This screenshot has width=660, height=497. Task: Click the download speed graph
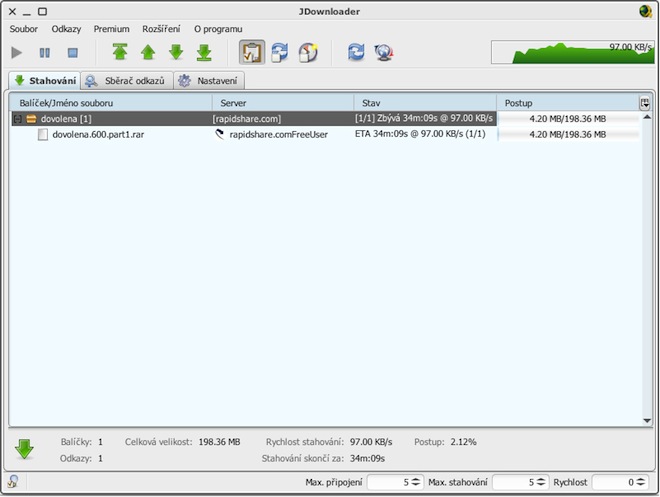pos(572,52)
